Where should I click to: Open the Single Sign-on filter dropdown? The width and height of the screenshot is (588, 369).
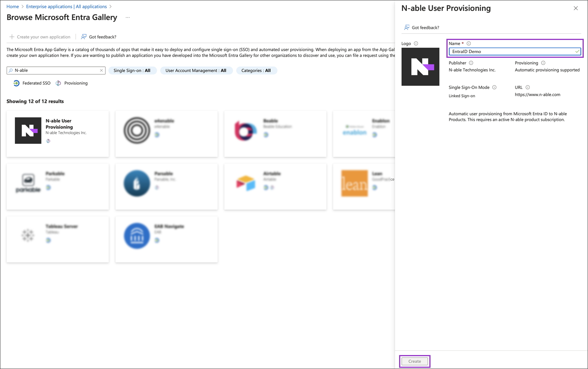tap(132, 71)
